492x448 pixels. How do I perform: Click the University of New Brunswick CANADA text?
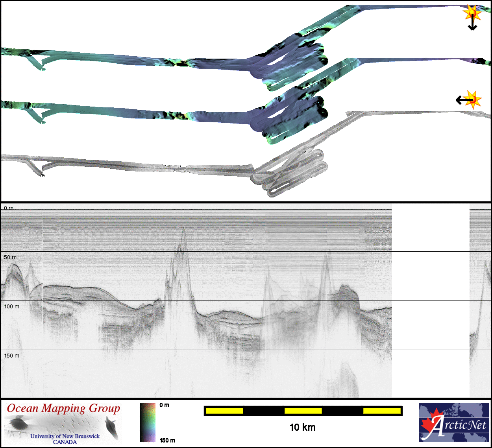[65, 439]
